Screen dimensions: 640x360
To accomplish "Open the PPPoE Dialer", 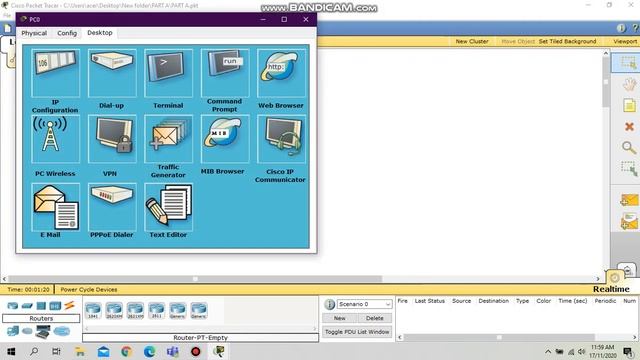I will click(x=112, y=207).
